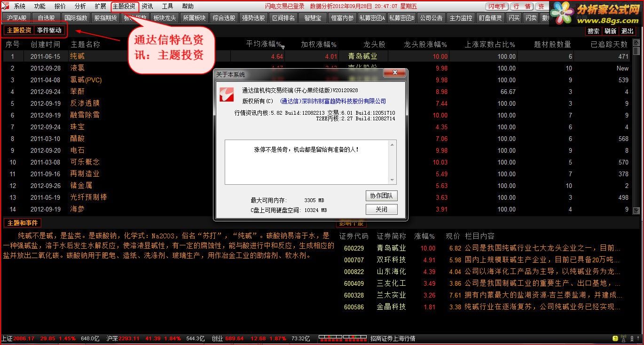This screenshot has height=345, width=644.
Task: Click the 闪电手 button at top right
Action: point(497,6)
